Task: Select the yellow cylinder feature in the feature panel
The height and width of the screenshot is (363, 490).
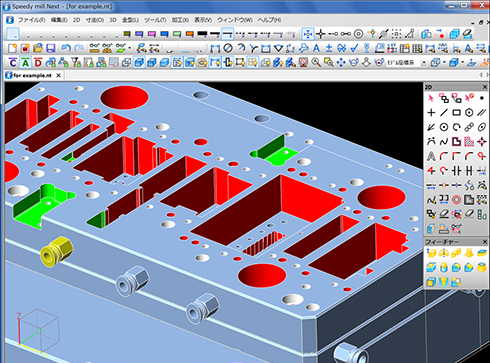Action: click(x=443, y=267)
